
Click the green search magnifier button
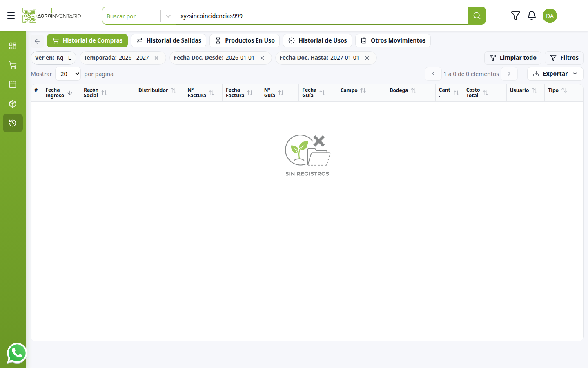point(477,16)
